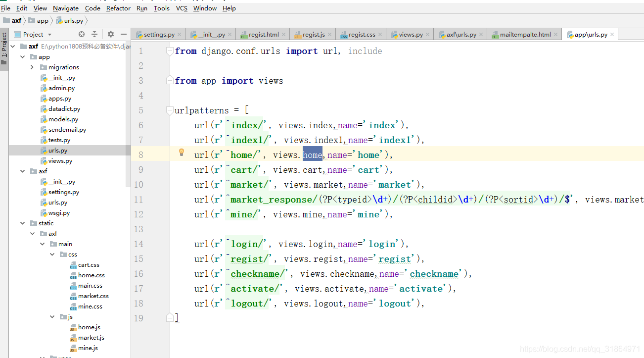The height and width of the screenshot is (358, 644).
Task: Open the Refactor menu
Action: click(119, 8)
